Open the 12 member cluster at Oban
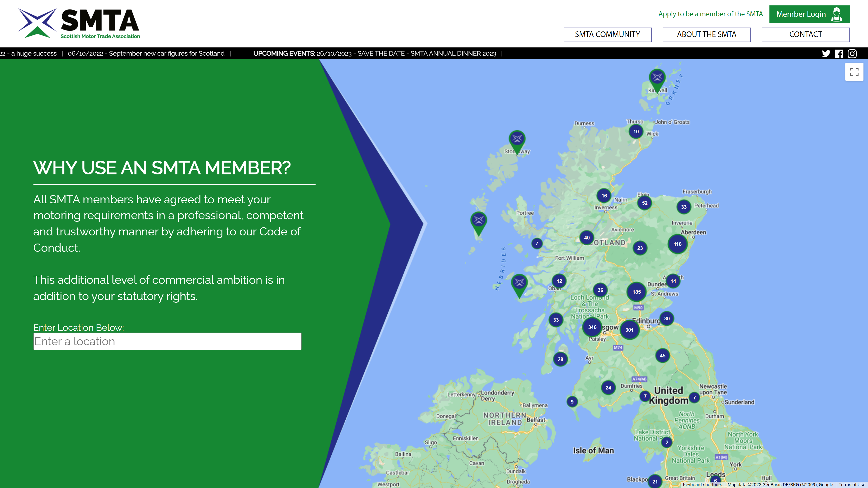Image resolution: width=868 pixels, height=488 pixels. [x=559, y=281]
